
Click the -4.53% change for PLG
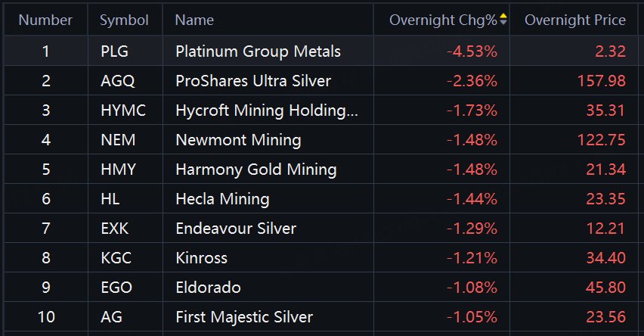point(472,51)
